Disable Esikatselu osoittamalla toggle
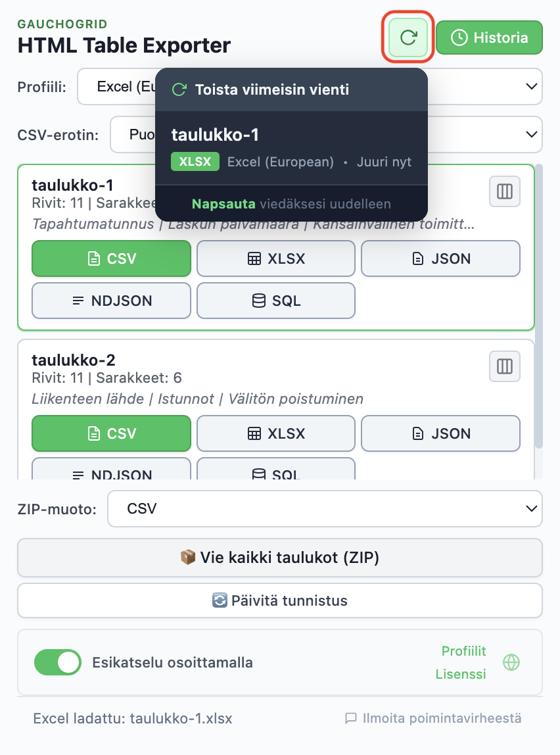560x755 pixels. [57, 662]
